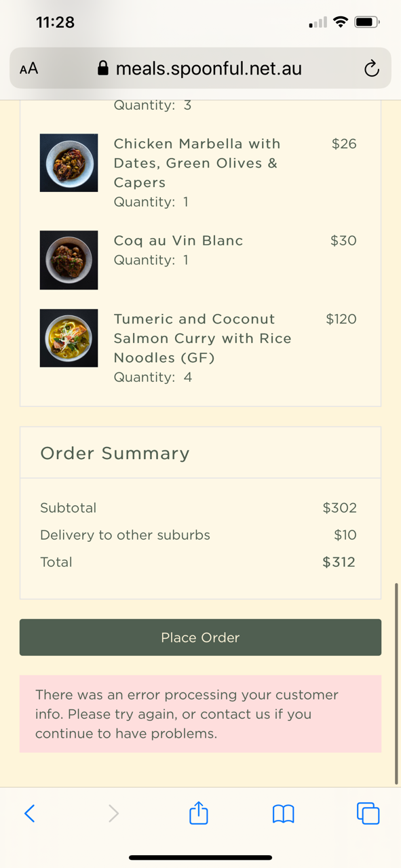Open the bookmarks book icon

283,814
